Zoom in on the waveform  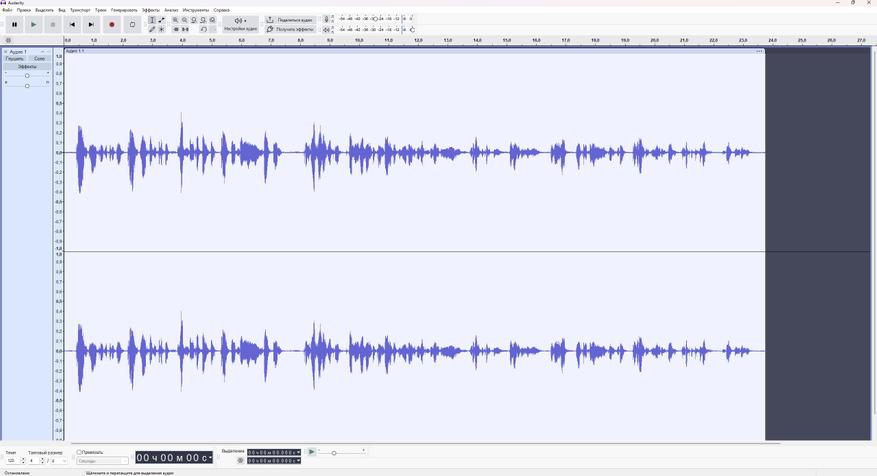point(176,20)
